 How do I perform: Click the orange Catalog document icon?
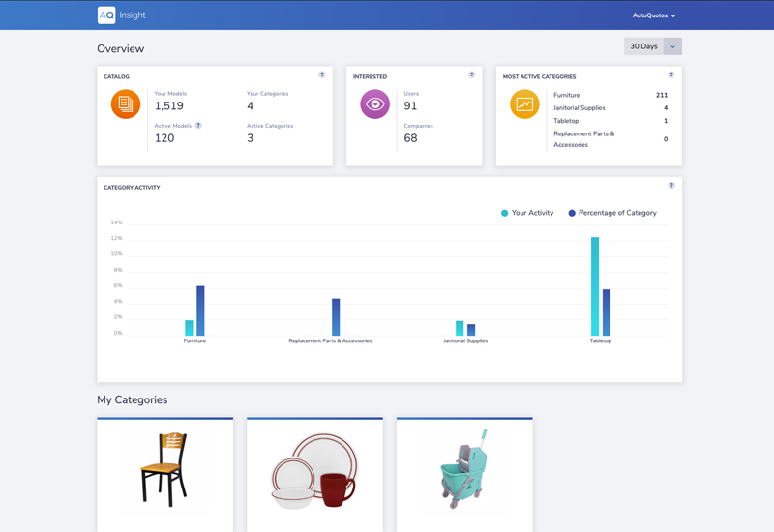(126, 104)
